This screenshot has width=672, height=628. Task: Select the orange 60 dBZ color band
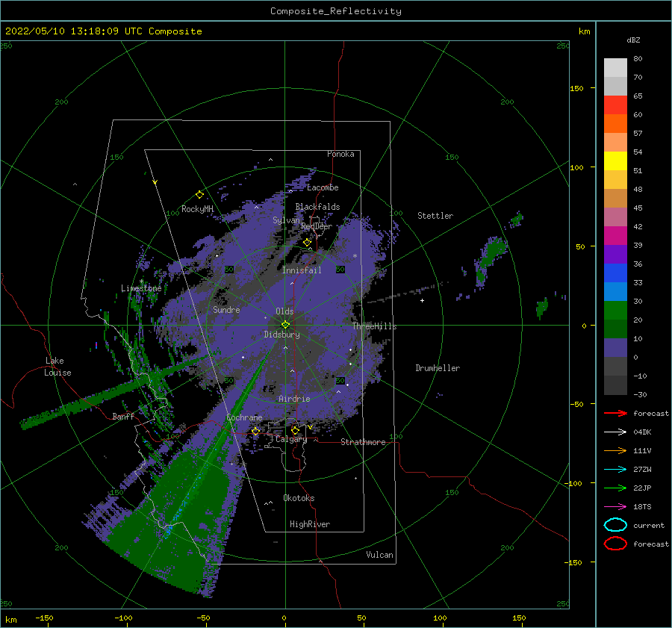coord(615,123)
